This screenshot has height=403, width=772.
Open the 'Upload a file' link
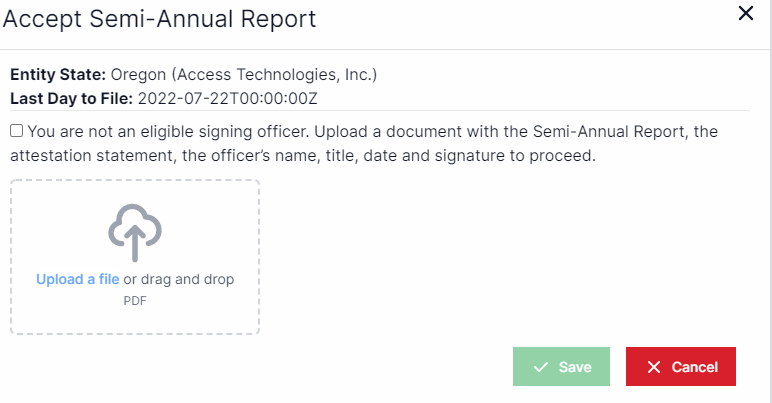(78, 280)
